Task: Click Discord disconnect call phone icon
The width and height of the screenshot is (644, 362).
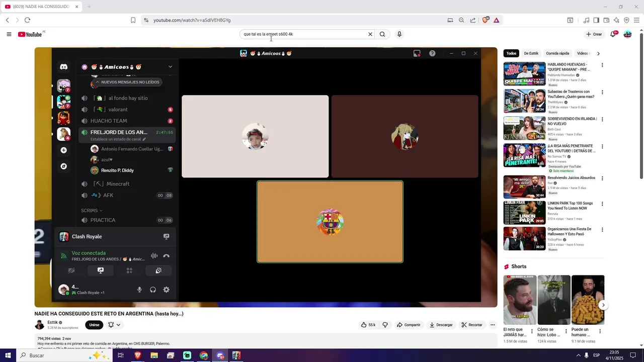Action: 167,256
